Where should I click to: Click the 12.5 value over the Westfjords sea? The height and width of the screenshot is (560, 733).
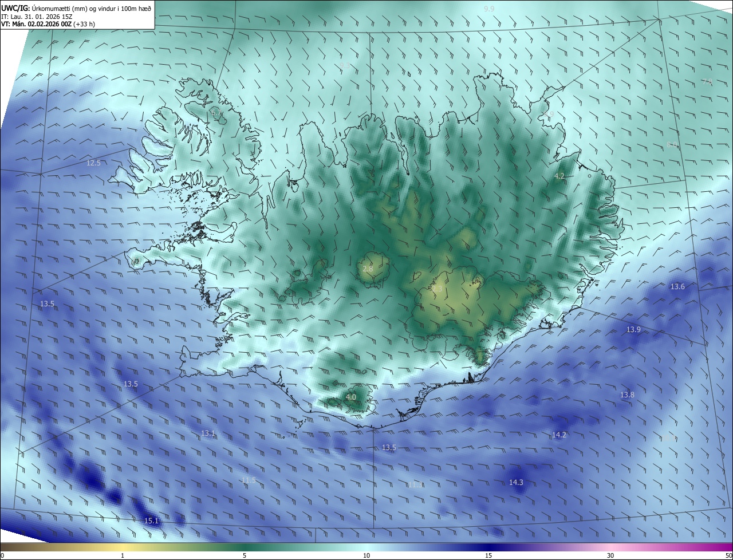93,163
